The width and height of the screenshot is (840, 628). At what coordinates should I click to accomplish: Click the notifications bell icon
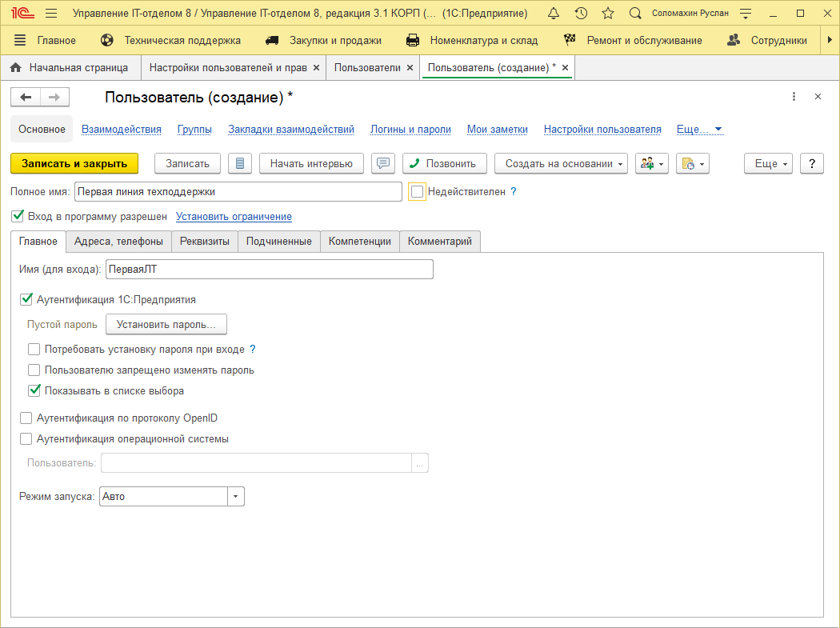[554, 14]
